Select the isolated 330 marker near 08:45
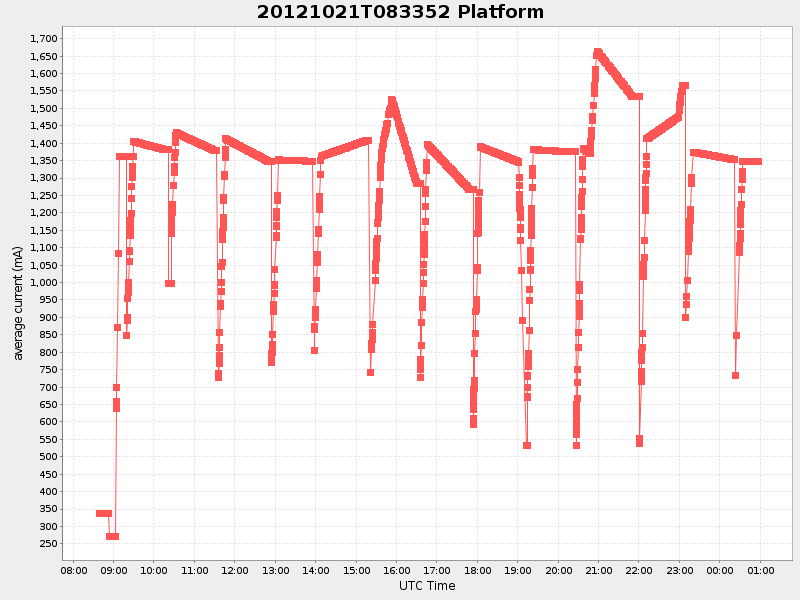Image resolution: width=800 pixels, height=600 pixels. [x=102, y=511]
